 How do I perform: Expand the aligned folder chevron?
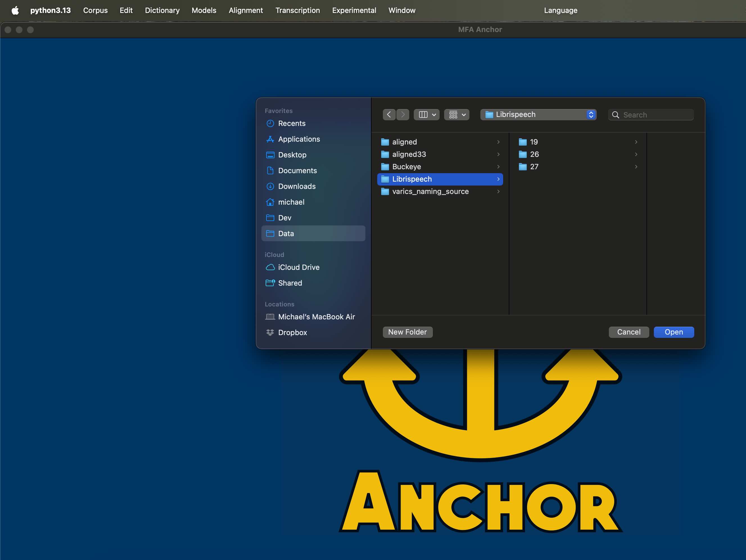498,142
